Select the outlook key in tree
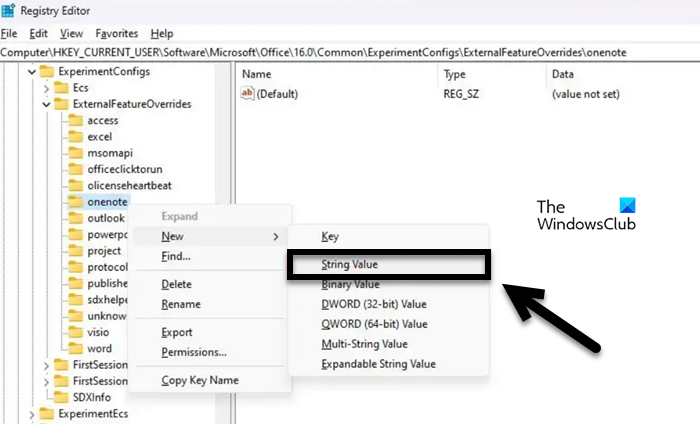Screen dimensions: 700x424 coord(106,218)
